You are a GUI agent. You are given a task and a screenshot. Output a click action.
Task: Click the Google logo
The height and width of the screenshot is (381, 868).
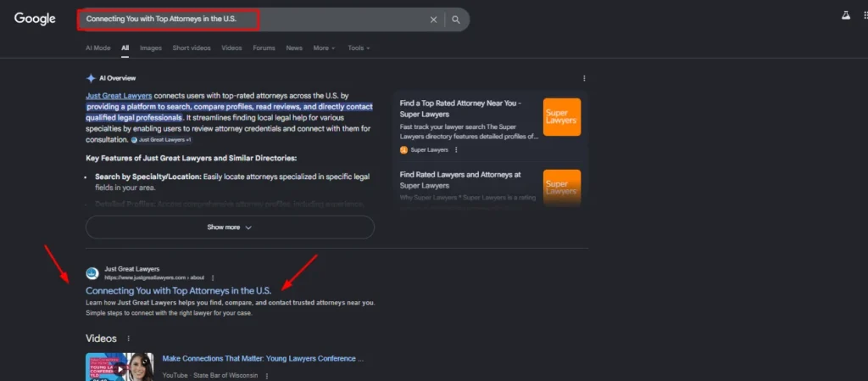pos(35,19)
